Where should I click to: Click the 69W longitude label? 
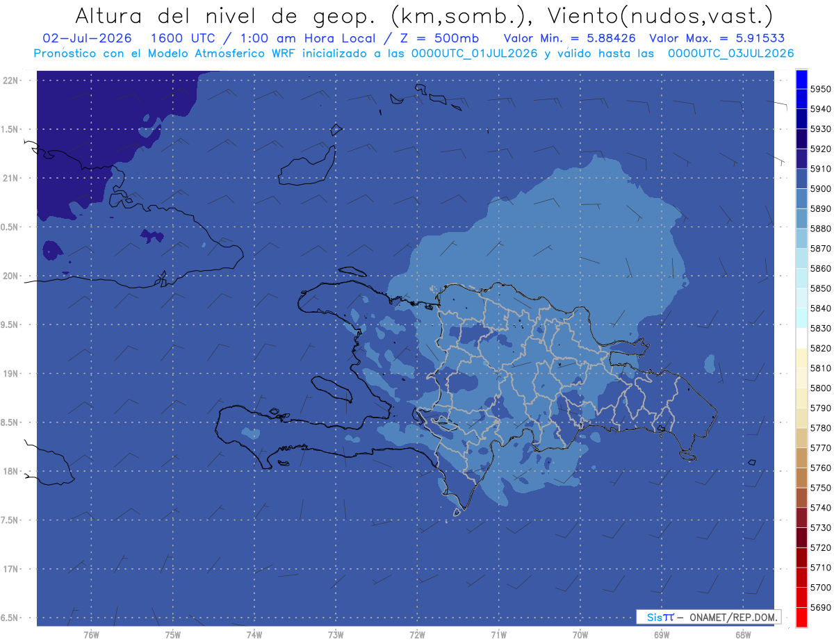(662, 634)
